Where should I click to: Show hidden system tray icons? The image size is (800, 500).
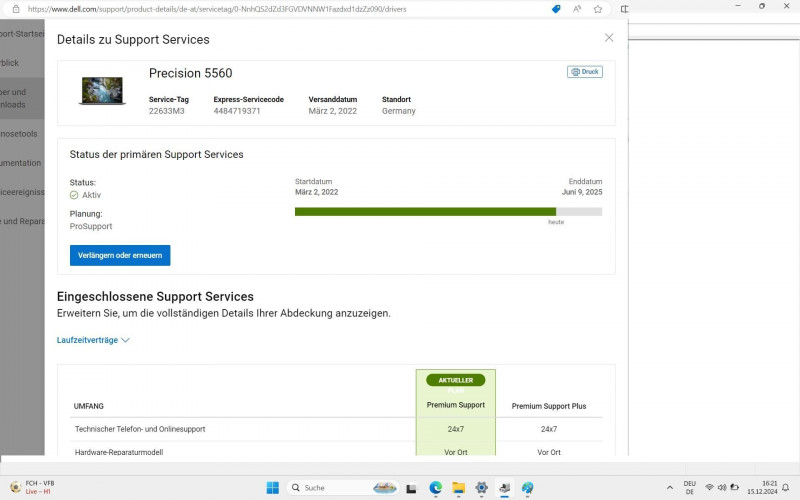click(669, 488)
